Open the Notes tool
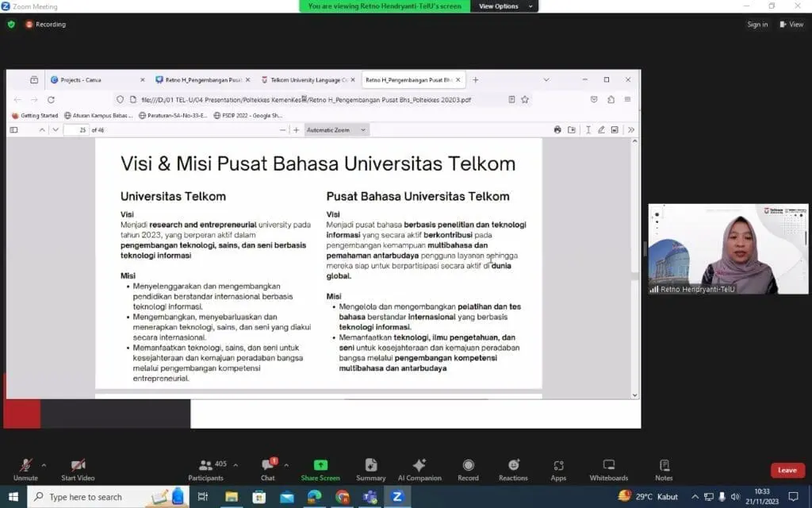812x508 pixels. (x=664, y=468)
